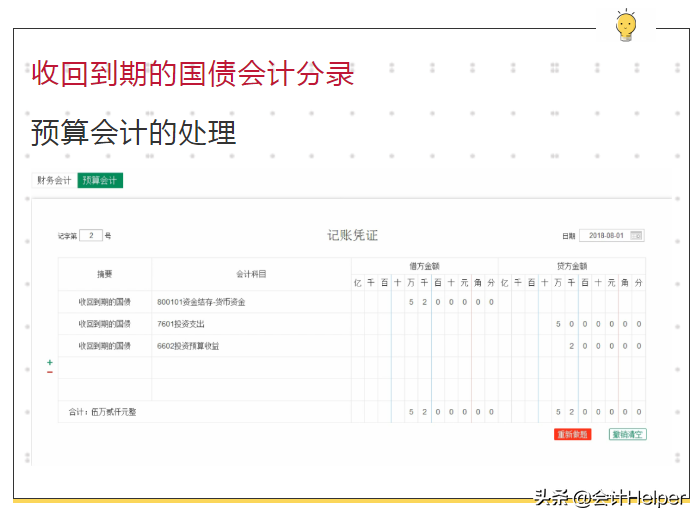The width and height of the screenshot is (700, 521).
Task: Click the 日期 label
Action: 569,236
